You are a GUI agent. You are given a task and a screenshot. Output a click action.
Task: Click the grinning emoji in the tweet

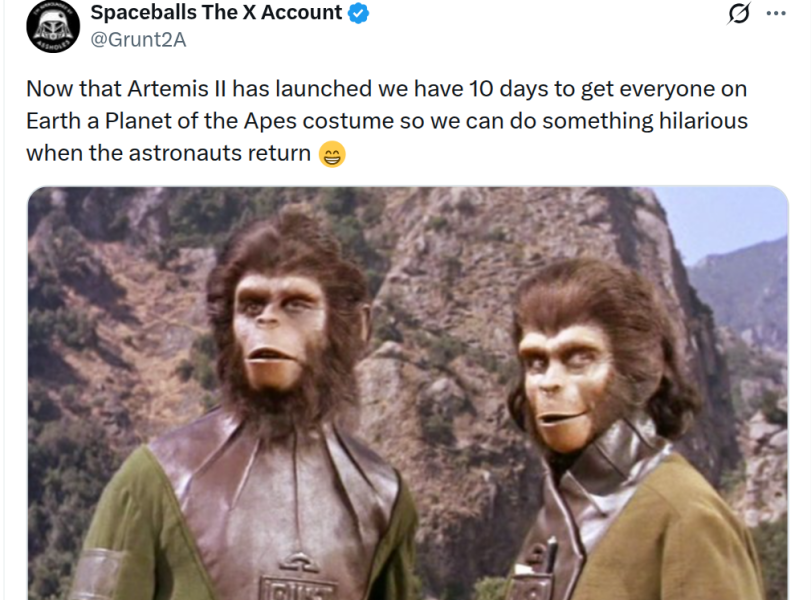click(332, 154)
